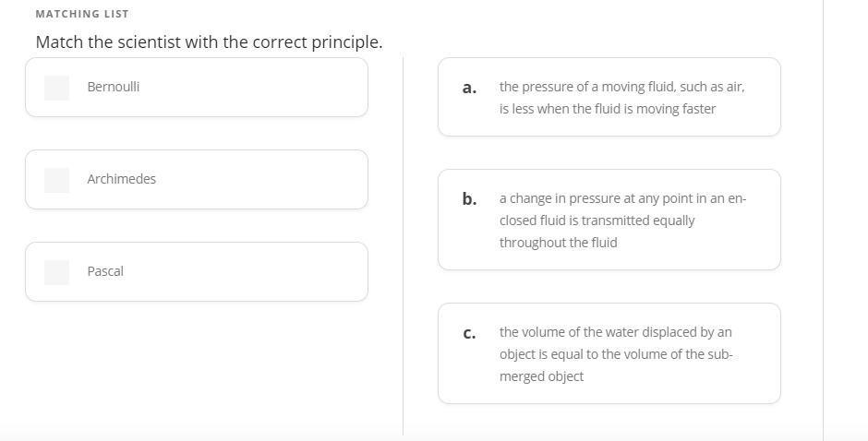Screen dimensions: 868x441
Task: Click the Match the scientist instruction text
Action: [209, 42]
